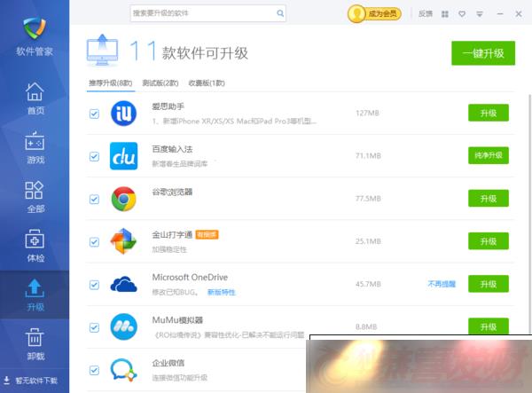This screenshot has width=532, height=393.
Task: Uncheck the Microsoft OneDrive checkbox
Action: (94, 285)
